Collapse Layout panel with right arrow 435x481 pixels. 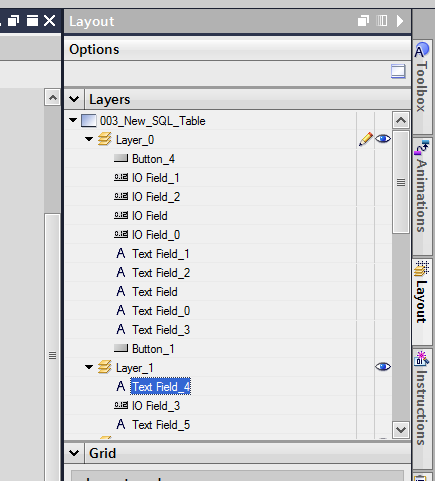(400, 21)
